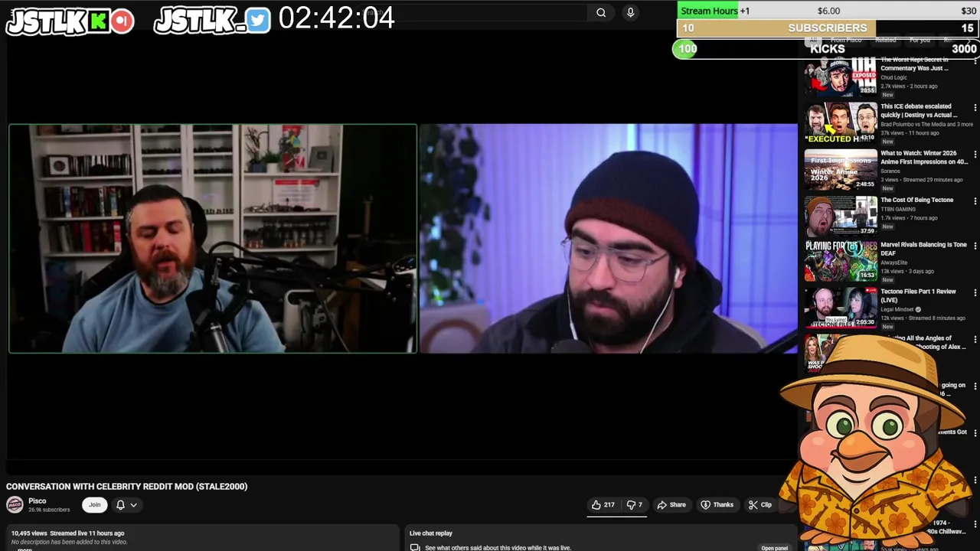Open options menu for Cost Of Being Tectone
The image size is (980, 551).
(x=975, y=201)
